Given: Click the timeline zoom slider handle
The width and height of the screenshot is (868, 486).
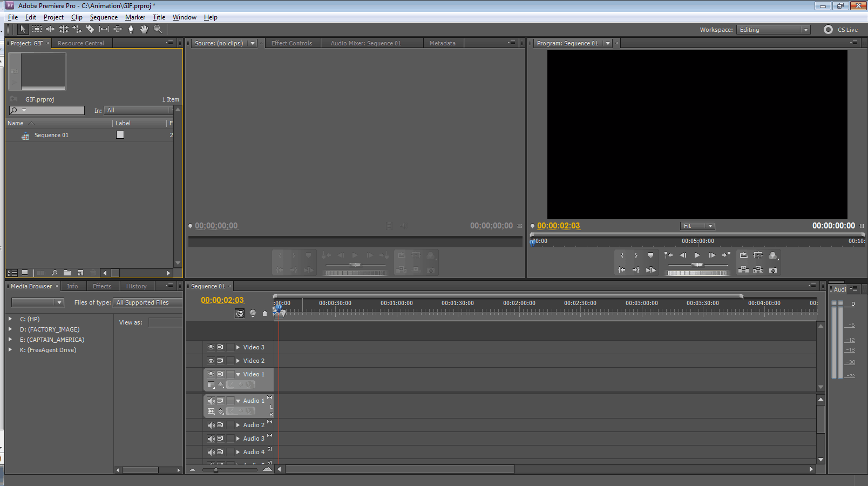Looking at the screenshot, I should point(216,470).
